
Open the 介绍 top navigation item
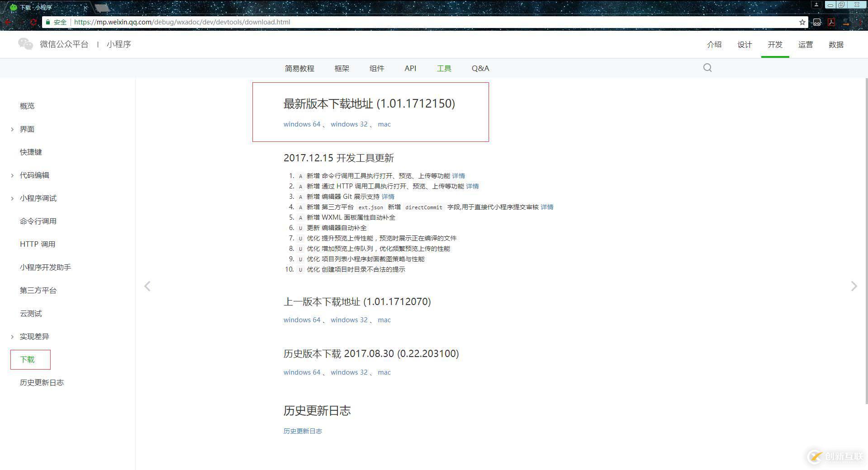(714, 44)
